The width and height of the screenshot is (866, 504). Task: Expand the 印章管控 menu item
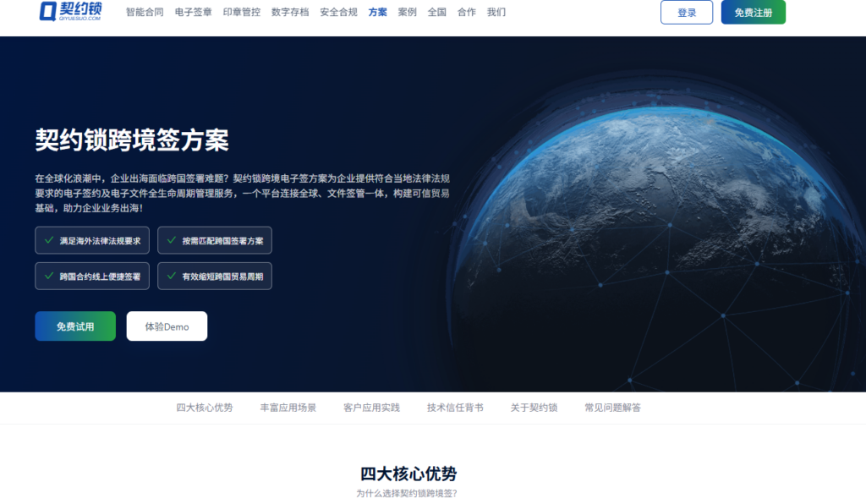coord(241,12)
